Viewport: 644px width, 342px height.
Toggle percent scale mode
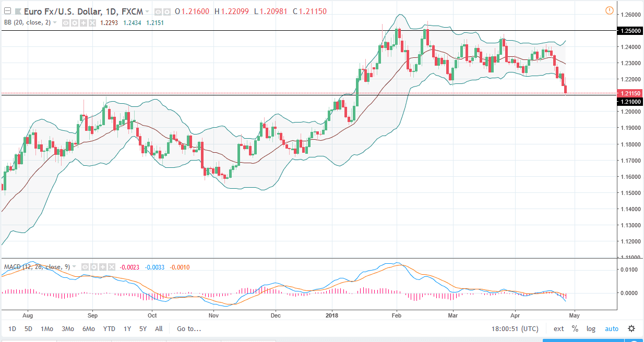[x=574, y=329]
